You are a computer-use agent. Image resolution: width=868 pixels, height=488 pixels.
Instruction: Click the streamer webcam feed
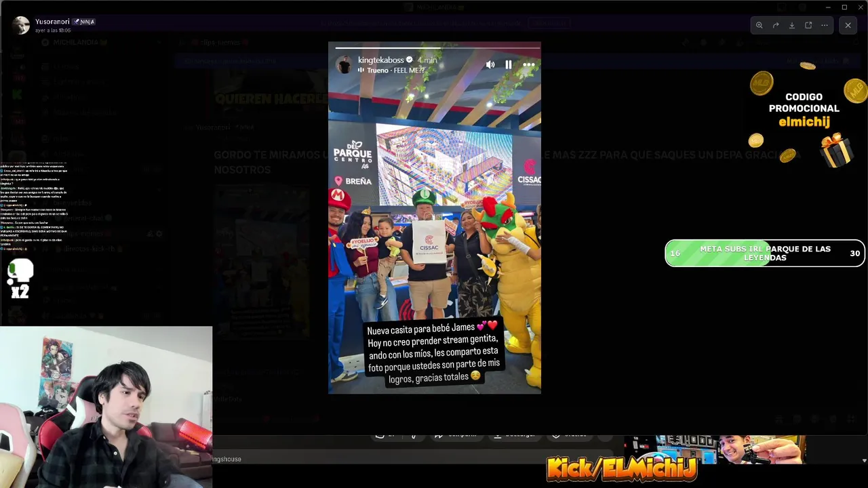pyautogui.click(x=106, y=407)
